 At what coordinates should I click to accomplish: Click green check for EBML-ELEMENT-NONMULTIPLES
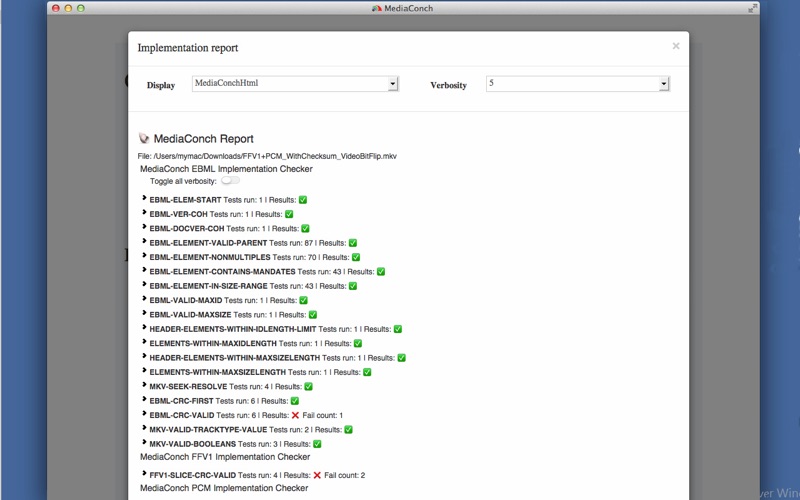[356, 257]
